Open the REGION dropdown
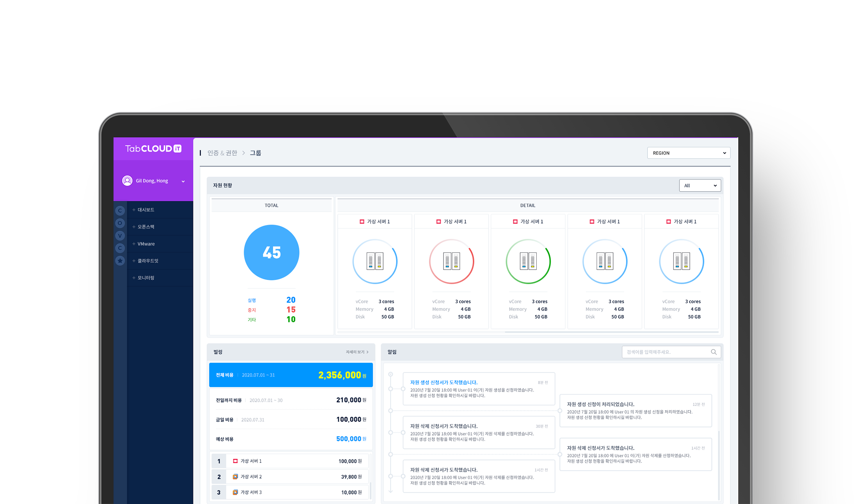The height and width of the screenshot is (504, 854). coord(689,153)
